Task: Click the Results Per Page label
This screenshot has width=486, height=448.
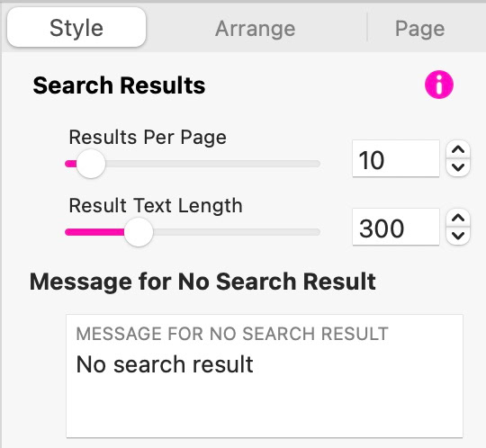Action: 148,138
